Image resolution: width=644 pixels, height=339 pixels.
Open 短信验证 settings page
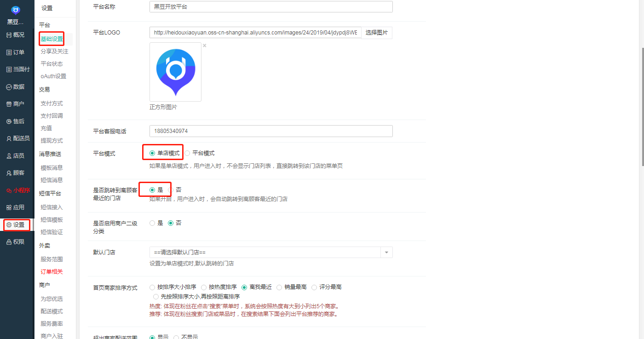[52, 232]
